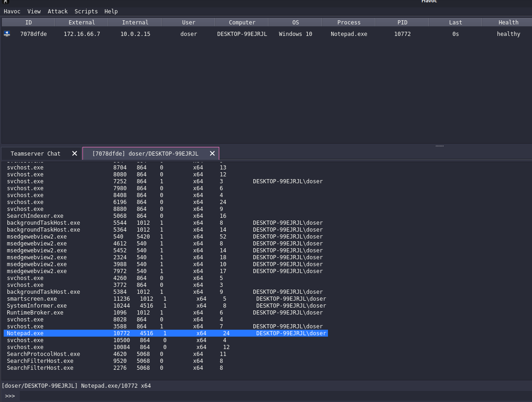Click svchost.exe with PID 8704

pos(25,168)
